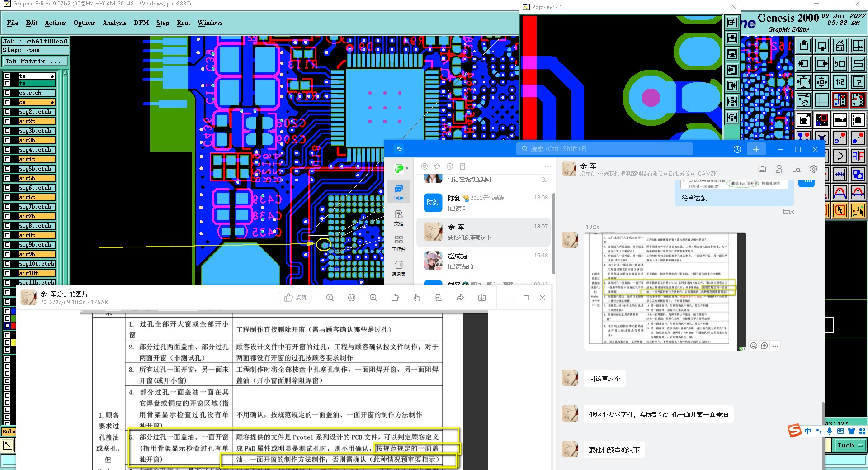Open the DFM menu
Viewport: 868px width, 470px height.
[x=142, y=23]
